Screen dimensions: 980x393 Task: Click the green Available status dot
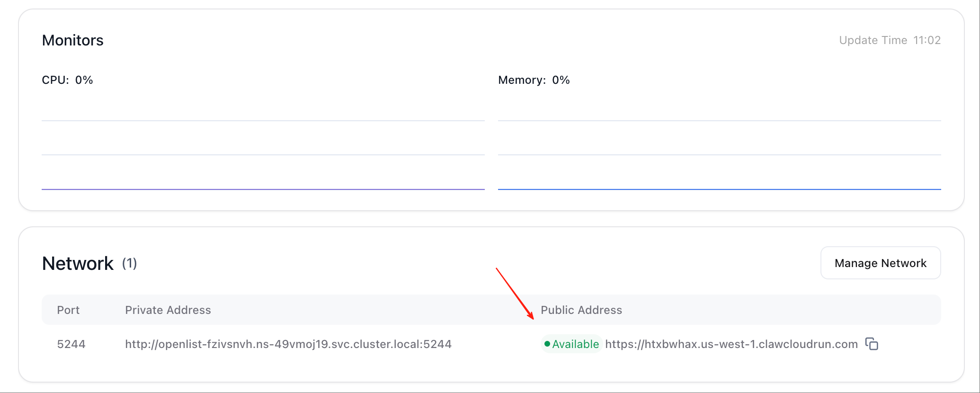point(547,344)
